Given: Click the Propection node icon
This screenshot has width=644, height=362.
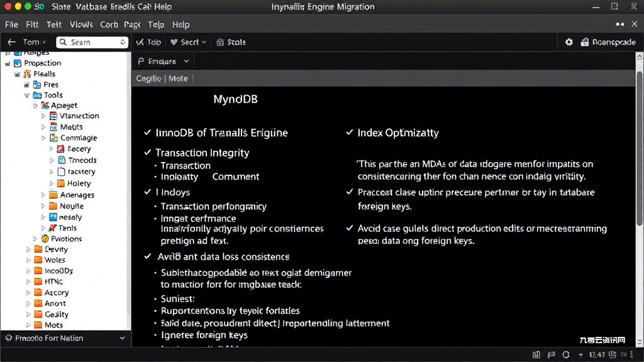Looking at the screenshot, I should pos(17,63).
